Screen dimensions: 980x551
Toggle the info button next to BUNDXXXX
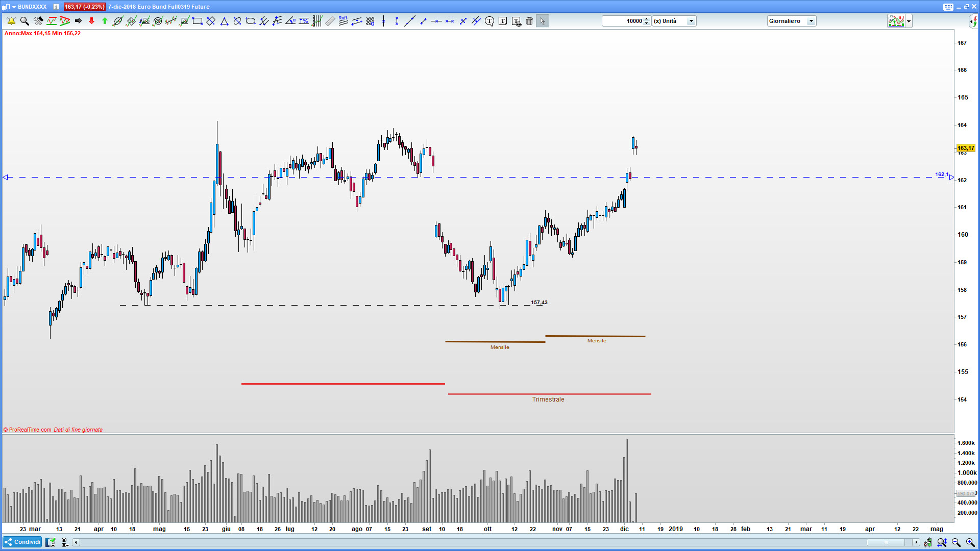point(56,7)
